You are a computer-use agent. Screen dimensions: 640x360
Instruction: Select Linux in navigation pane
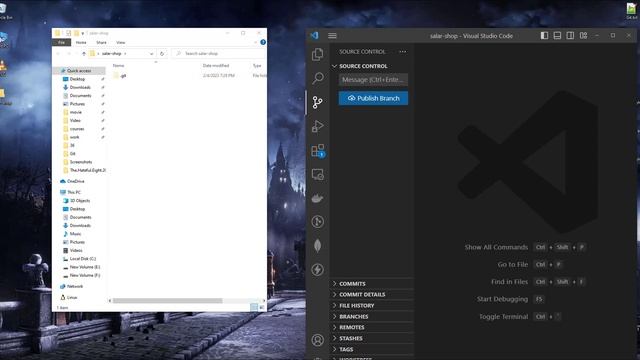71,298
